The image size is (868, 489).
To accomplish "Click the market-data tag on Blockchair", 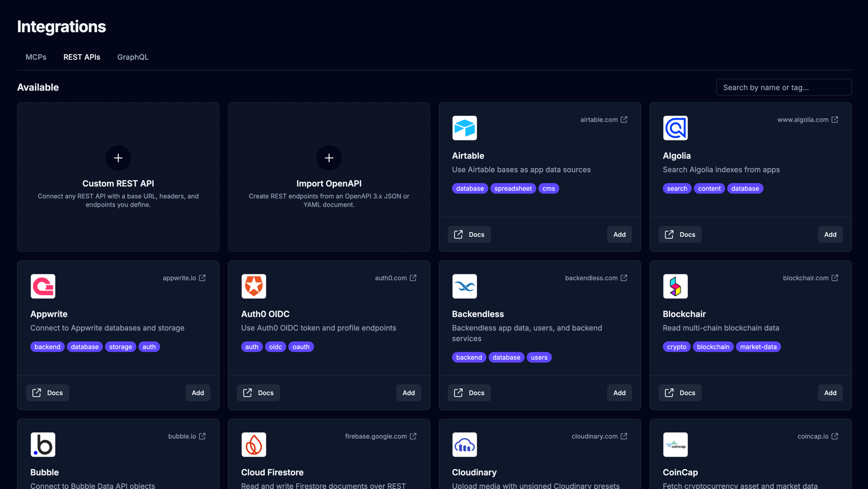I will [x=758, y=347].
